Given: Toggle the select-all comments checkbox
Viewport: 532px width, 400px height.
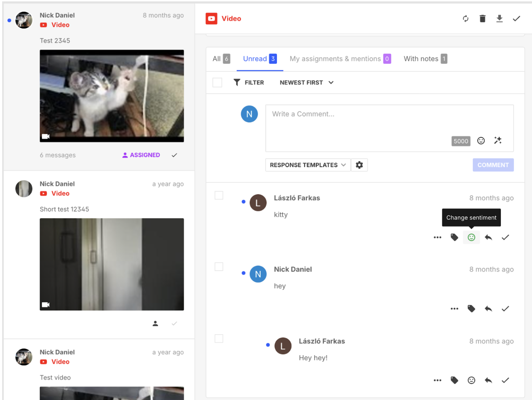Looking at the screenshot, I should pyautogui.click(x=217, y=83).
